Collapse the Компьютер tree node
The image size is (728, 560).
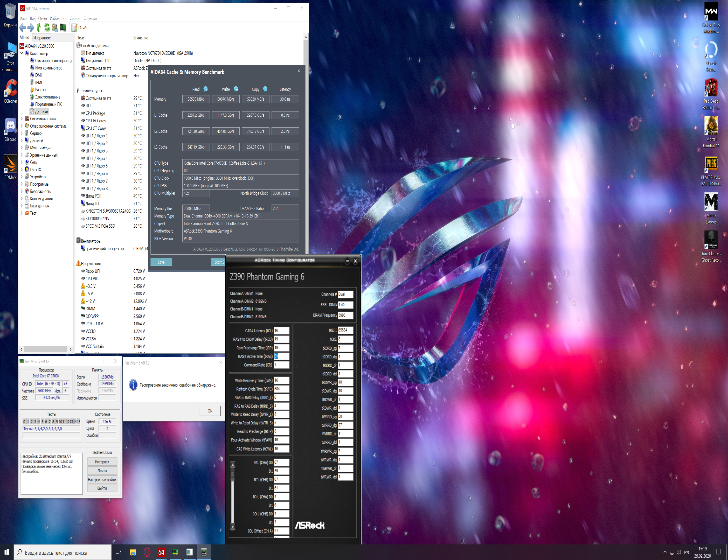22,53
